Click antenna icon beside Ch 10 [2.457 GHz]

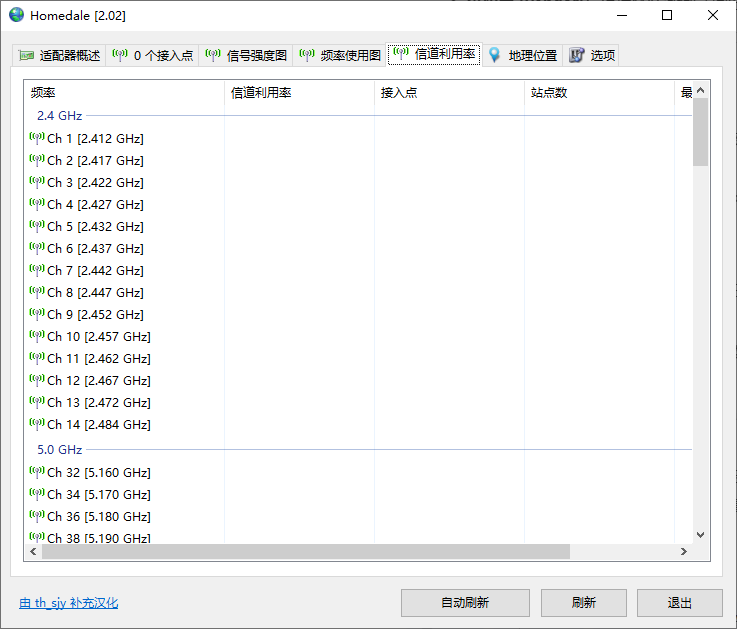[x=37, y=336]
